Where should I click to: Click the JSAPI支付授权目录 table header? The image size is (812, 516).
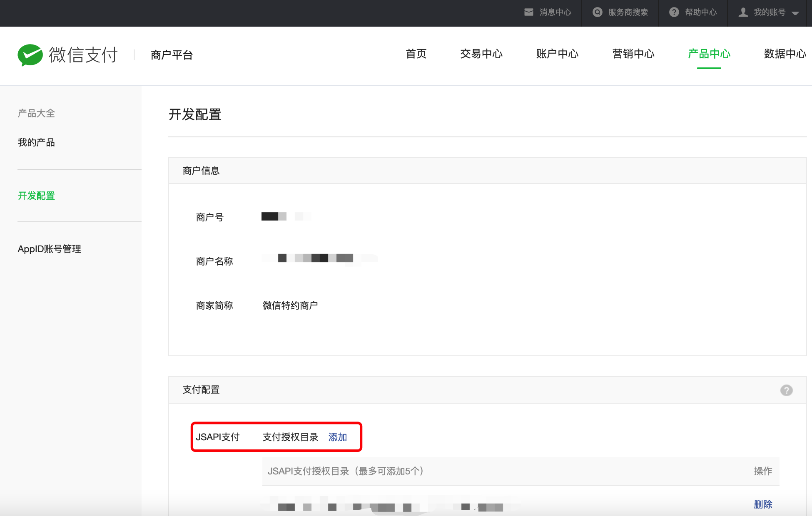pyautogui.click(x=346, y=471)
